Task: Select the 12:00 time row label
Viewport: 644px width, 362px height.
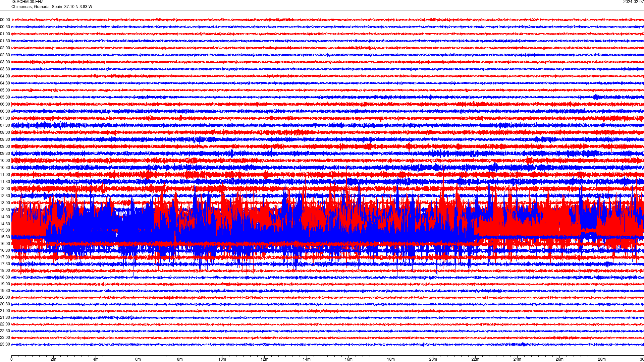Action: (x=5, y=189)
